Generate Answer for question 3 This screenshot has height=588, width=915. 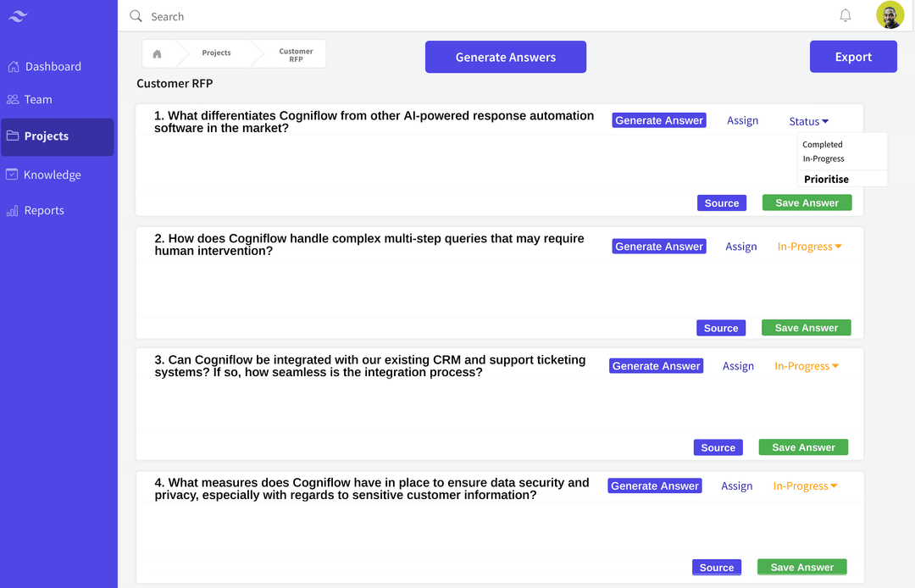pos(656,366)
